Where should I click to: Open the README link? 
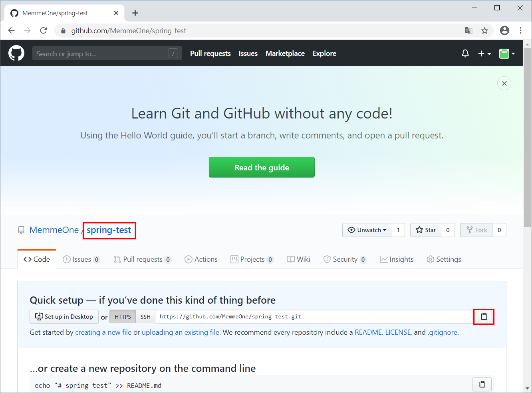pyautogui.click(x=368, y=332)
